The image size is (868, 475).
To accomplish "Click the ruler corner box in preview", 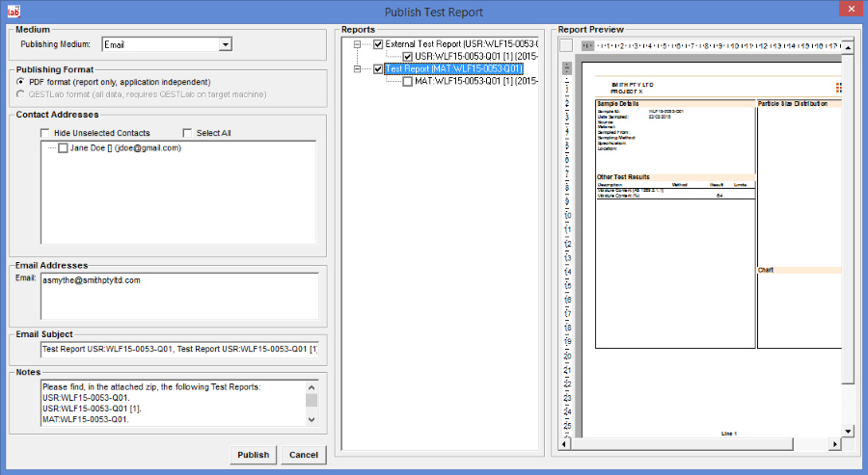I will point(566,46).
